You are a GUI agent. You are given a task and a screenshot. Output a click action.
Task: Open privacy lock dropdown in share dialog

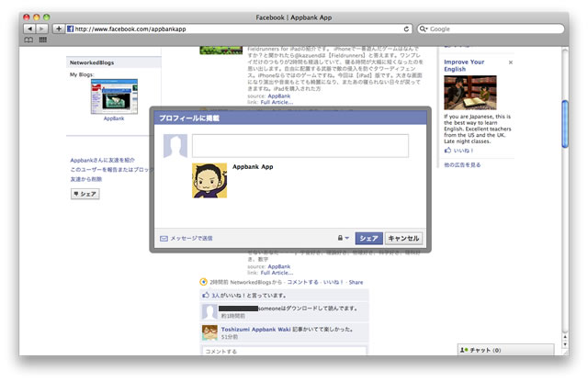[x=343, y=238]
